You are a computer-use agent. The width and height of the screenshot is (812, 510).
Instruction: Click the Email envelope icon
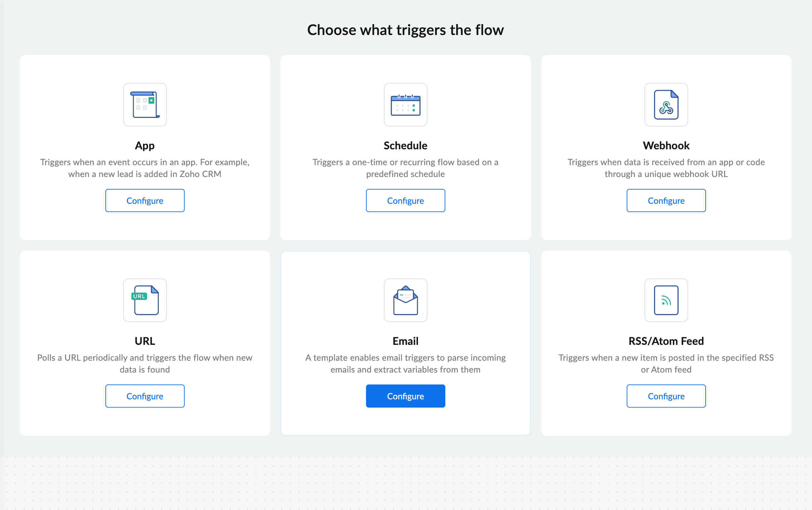point(405,300)
